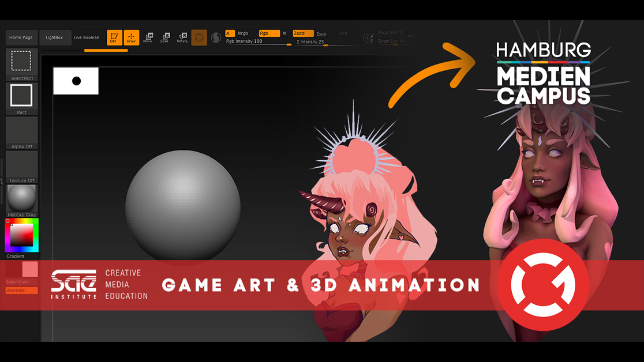Click the left tray divider arrows
This screenshot has width=644, height=362.
[2, 180]
